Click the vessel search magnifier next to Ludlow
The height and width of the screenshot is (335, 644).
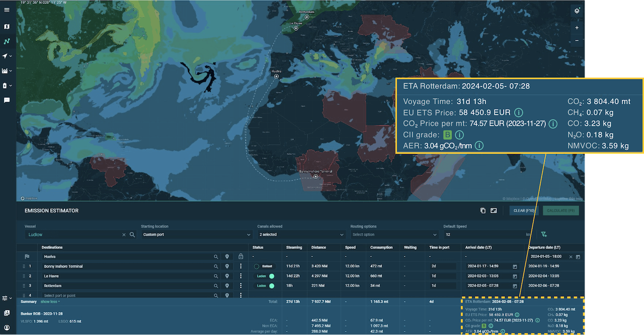point(131,234)
